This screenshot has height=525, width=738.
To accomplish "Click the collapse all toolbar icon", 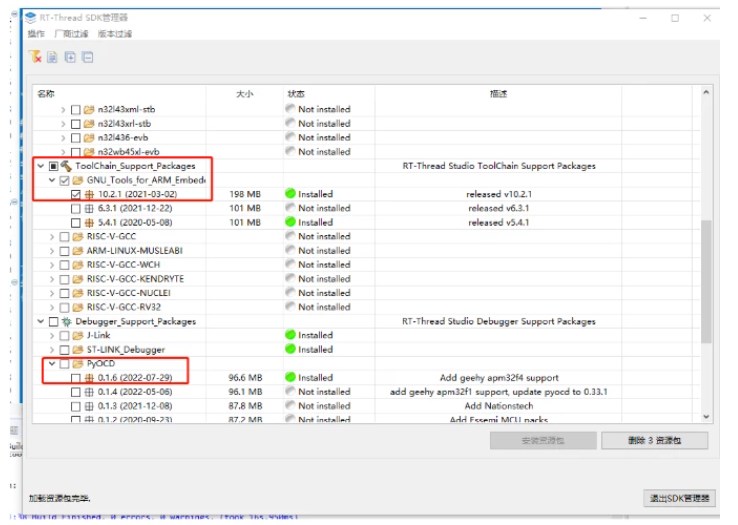I will pos(88,57).
